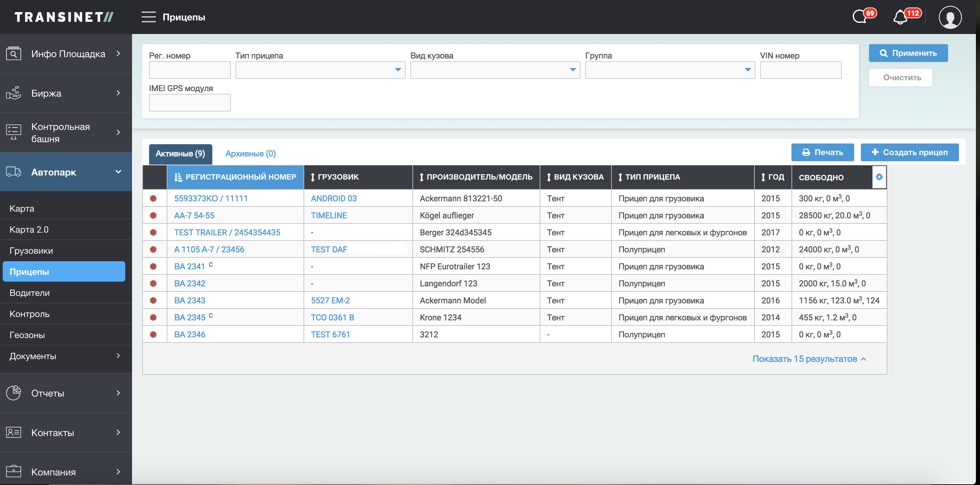980x485 pixels.
Task: Click the Применить search button
Action: [x=908, y=53]
